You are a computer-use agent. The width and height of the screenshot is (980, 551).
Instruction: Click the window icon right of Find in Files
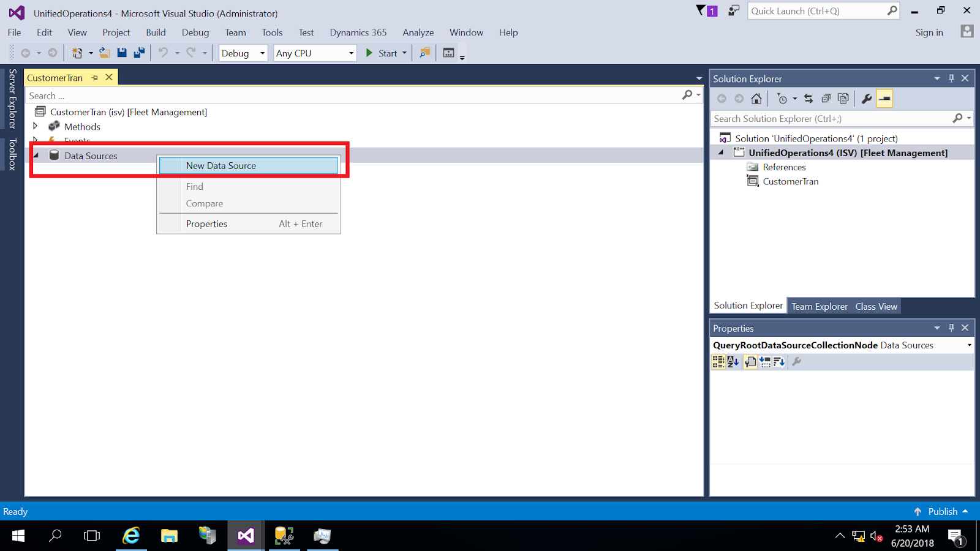[x=448, y=53]
